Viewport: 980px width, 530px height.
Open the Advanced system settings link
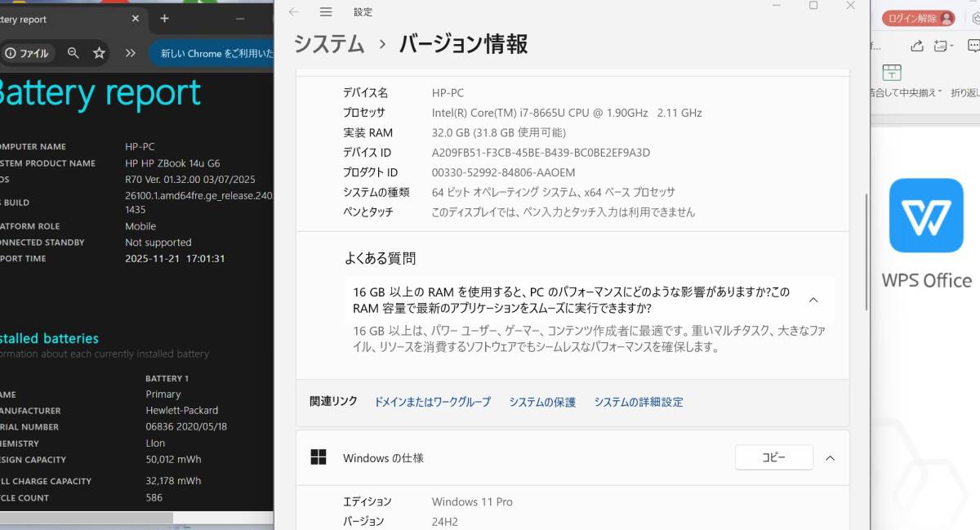(639, 402)
